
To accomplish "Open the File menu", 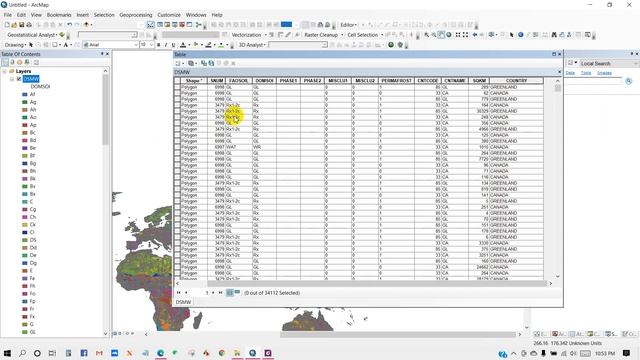I will tap(8, 15).
